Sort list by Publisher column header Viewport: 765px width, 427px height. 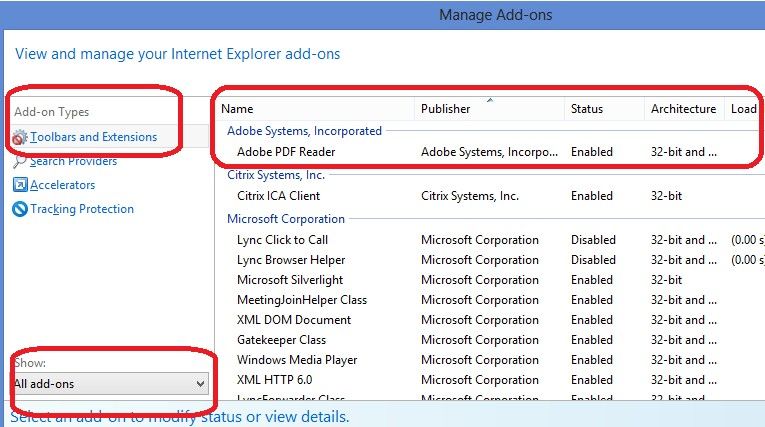coord(445,109)
